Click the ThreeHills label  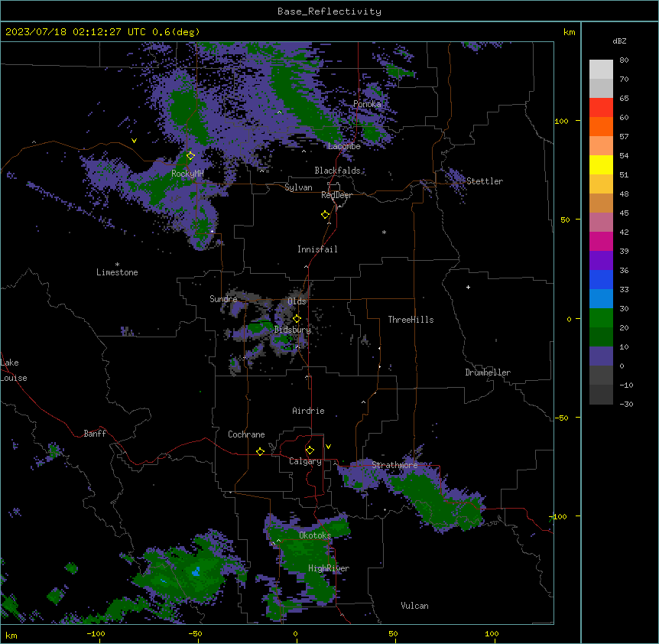point(411,320)
